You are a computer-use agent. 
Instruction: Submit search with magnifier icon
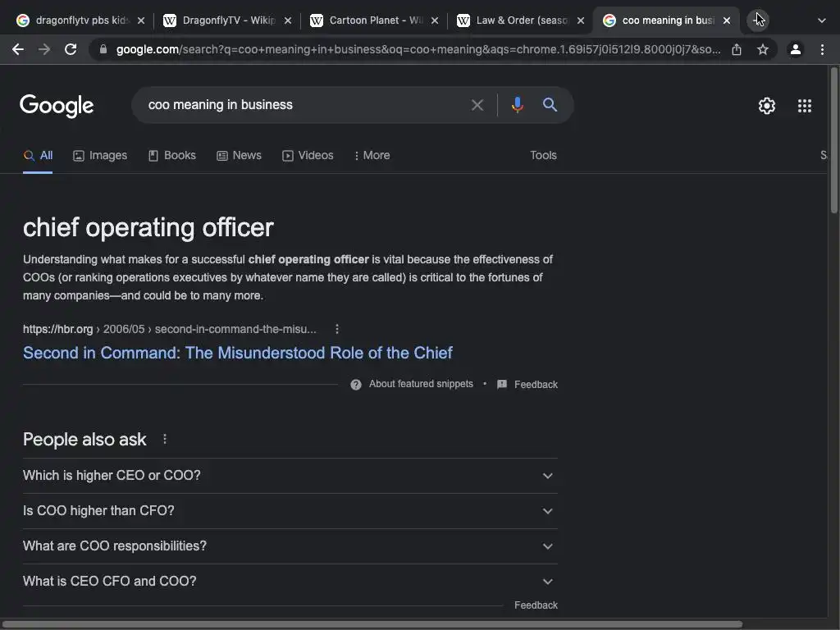550,104
